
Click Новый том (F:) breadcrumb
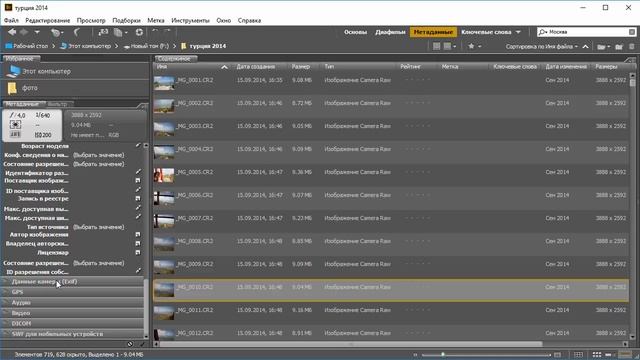(x=146, y=46)
